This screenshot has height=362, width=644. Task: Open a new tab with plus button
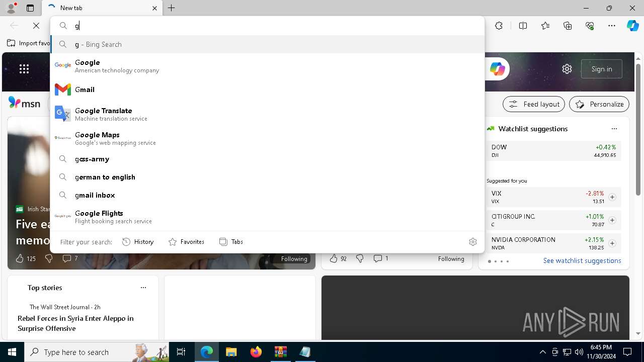click(x=172, y=8)
